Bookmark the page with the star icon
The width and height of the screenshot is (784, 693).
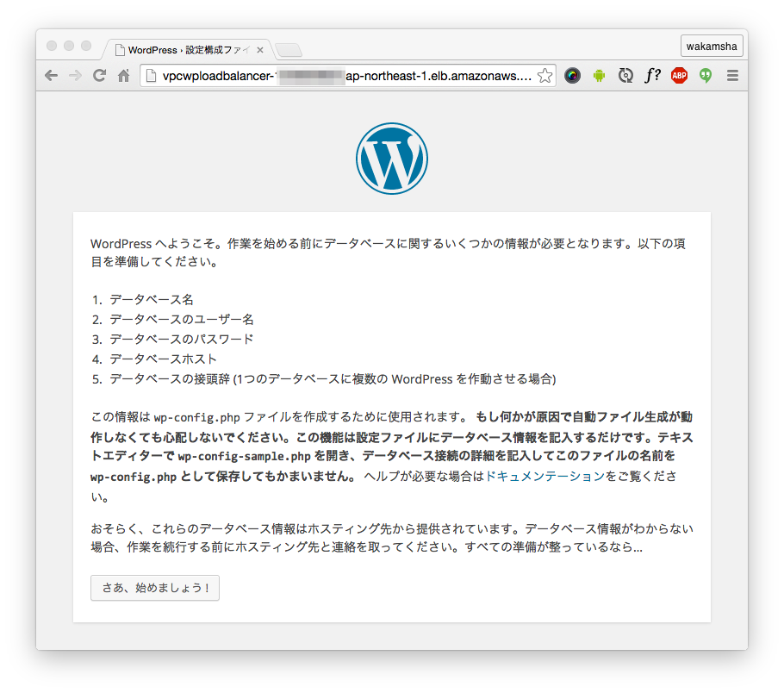[x=544, y=75]
